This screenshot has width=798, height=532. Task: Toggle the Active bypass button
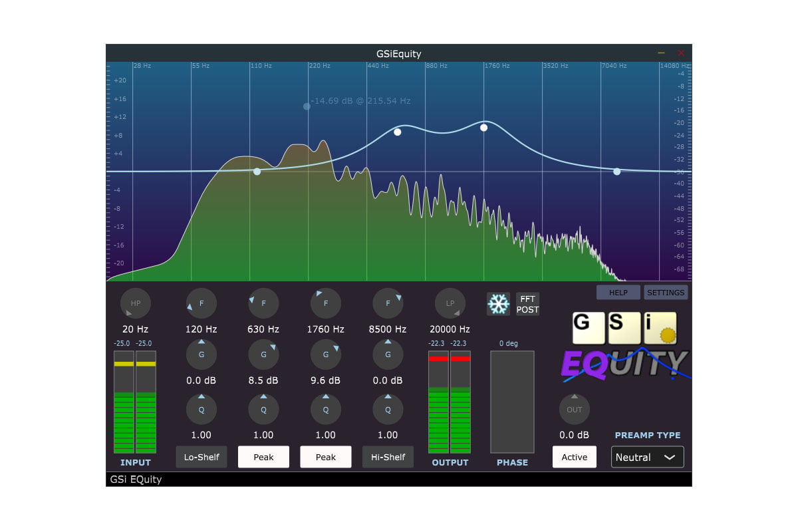tap(575, 457)
